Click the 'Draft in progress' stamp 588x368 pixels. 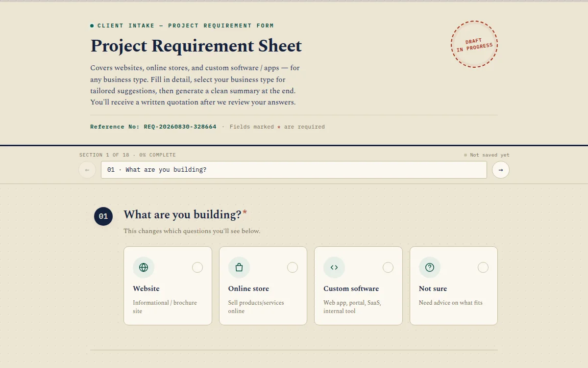click(474, 44)
